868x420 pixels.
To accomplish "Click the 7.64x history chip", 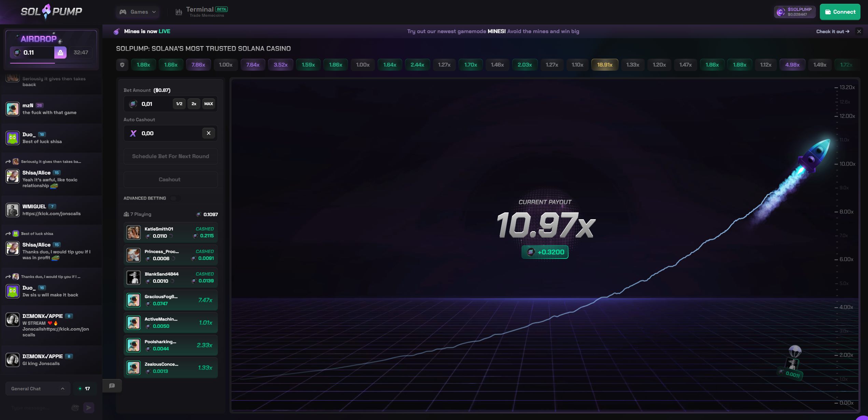I will 253,65.
